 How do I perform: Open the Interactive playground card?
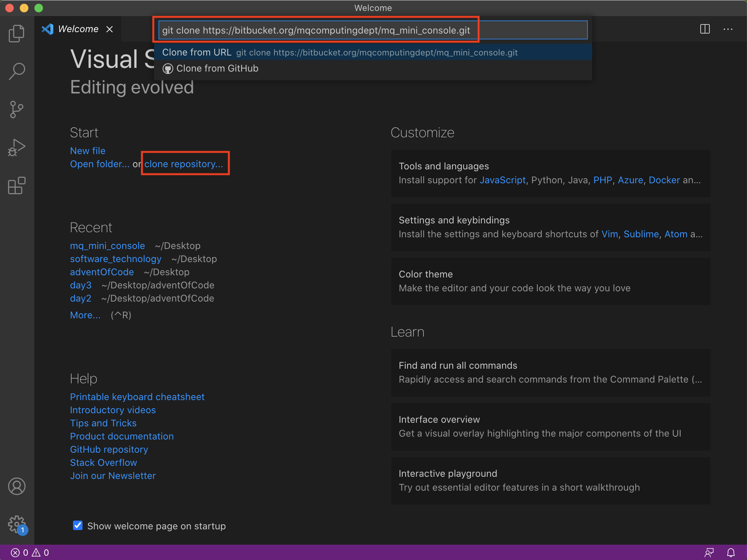(551, 480)
